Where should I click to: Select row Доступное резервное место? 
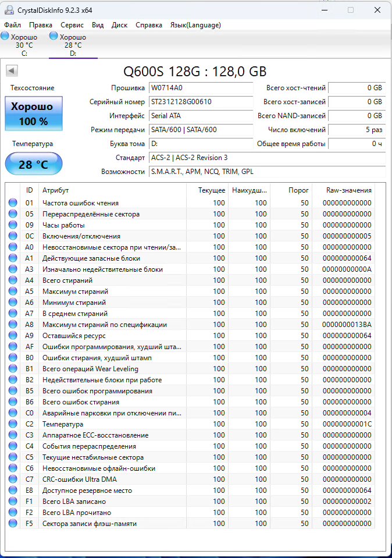190,490
